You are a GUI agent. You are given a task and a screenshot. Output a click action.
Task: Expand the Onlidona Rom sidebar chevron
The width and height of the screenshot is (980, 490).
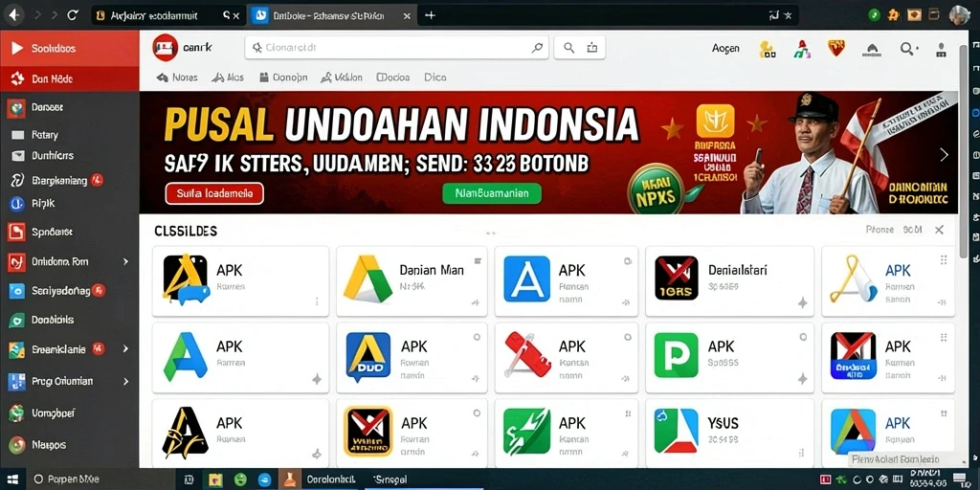(x=125, y=261)
